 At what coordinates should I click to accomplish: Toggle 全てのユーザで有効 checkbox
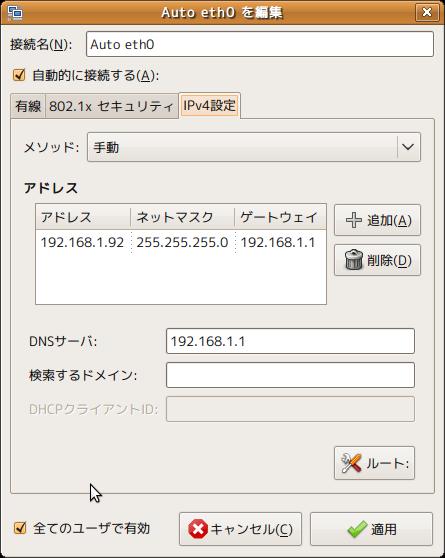(20, 528)
